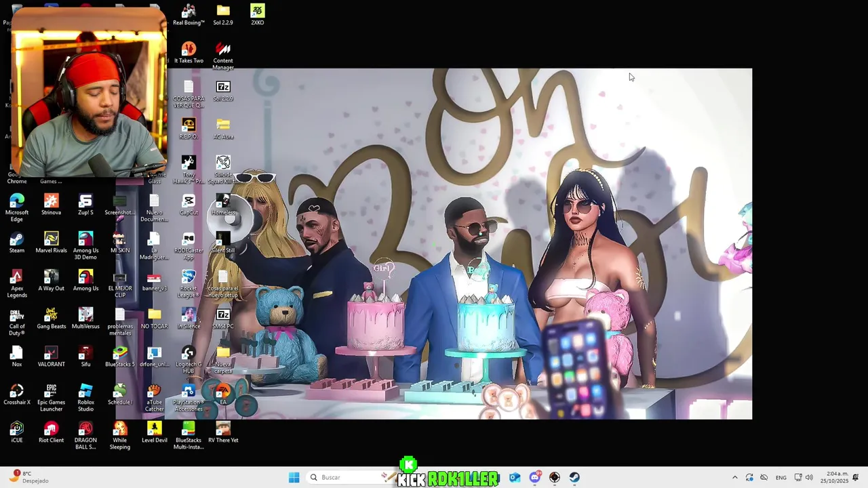Launch Call of Duty desktop icon
This screenshot has width=868, height=488.
coord(17,321)
